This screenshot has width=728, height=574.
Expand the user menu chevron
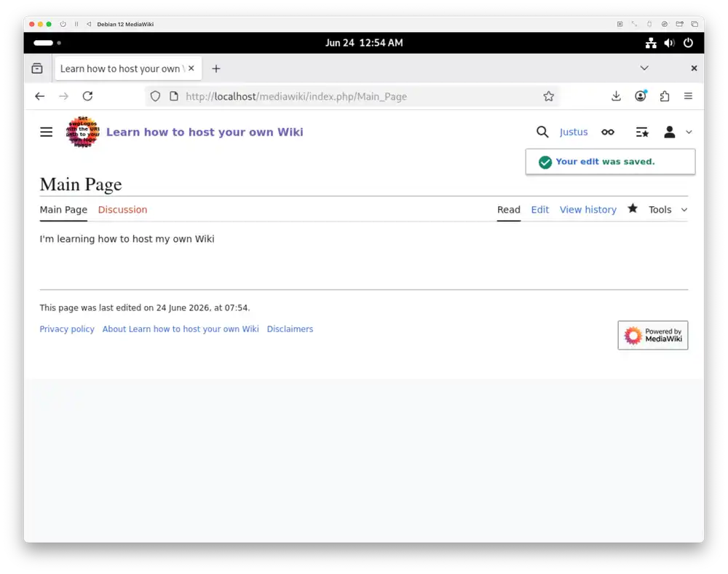(689, 133)
